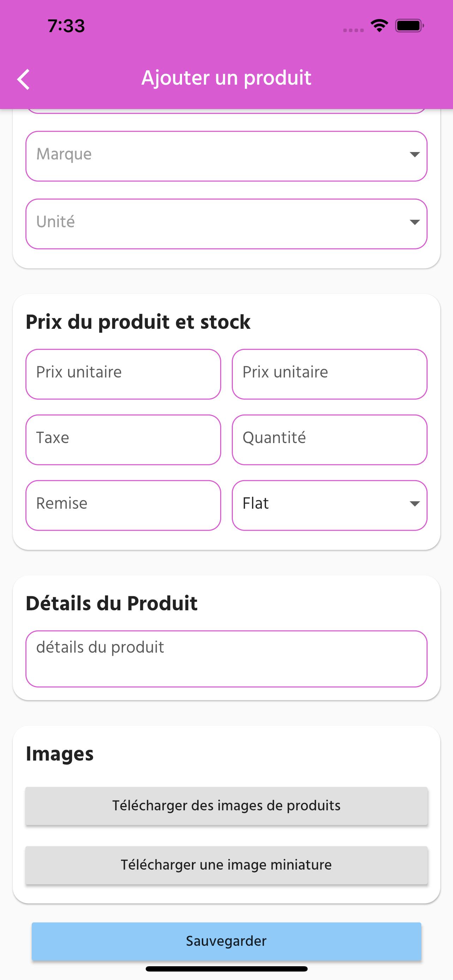Tap the Images section heading
Viewport: 453px width, 980px height.
59,754
